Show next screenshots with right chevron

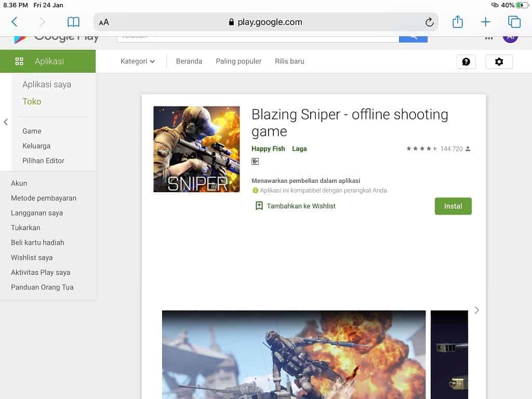[x=477, y=310]
